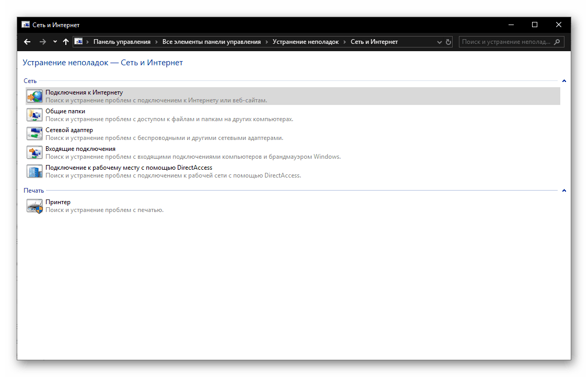Click the Сеть section header label
This screenshot has height=377, width=588.
[30, 81]
